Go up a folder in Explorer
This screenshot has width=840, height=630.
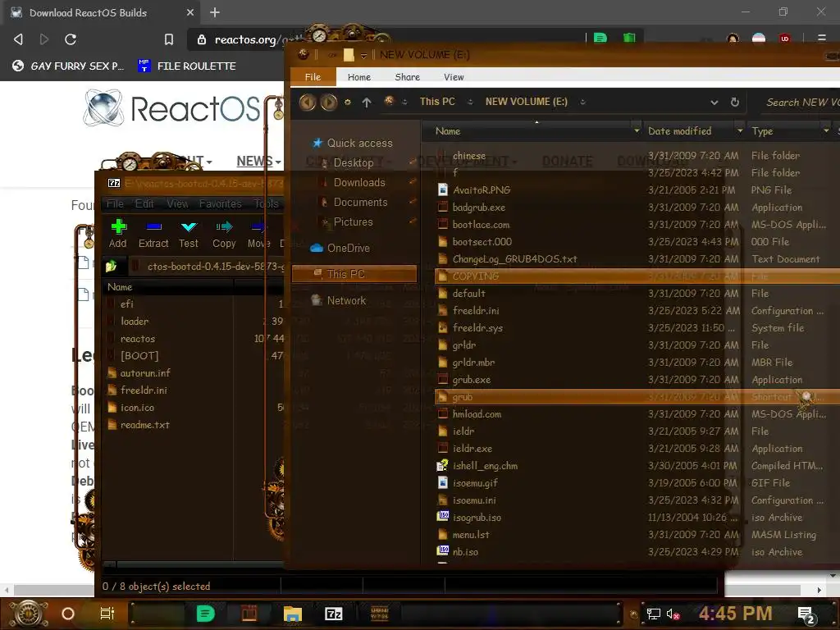(x=367, y=102)
